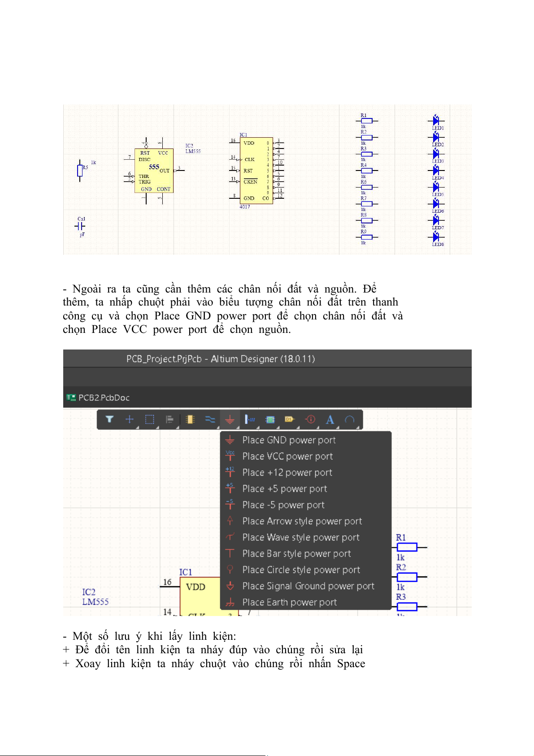The width and height of the screenshot is (534, 756).
Task: Choose Place VCC power port
Action: [x=287, y=456]
